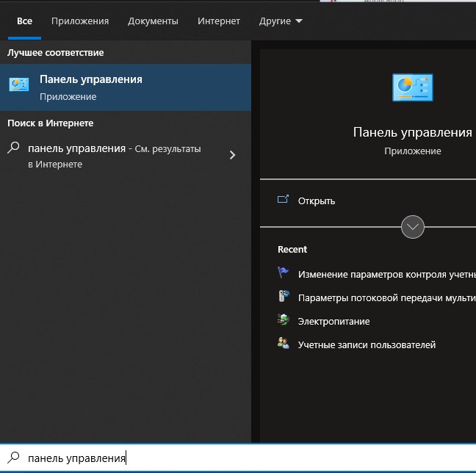Viewport: 476px width, 473px height.
Task: Click the Открыть action
Action: tap(317, 201)
